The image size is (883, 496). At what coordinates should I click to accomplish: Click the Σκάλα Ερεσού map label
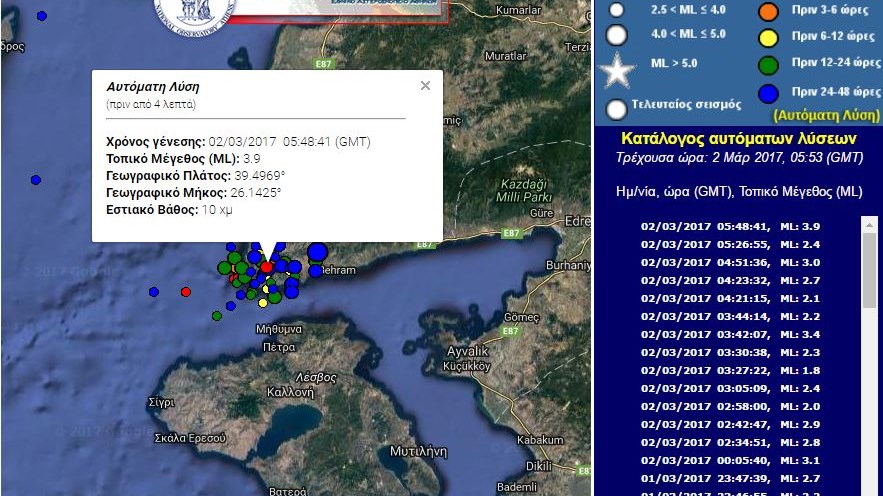(x=190, y=438)
